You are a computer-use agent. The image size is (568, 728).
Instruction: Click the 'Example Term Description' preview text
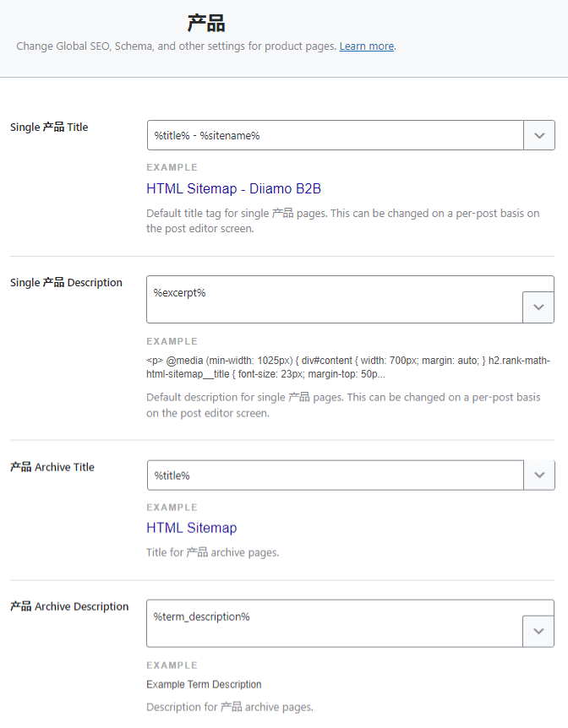point(204,684)
